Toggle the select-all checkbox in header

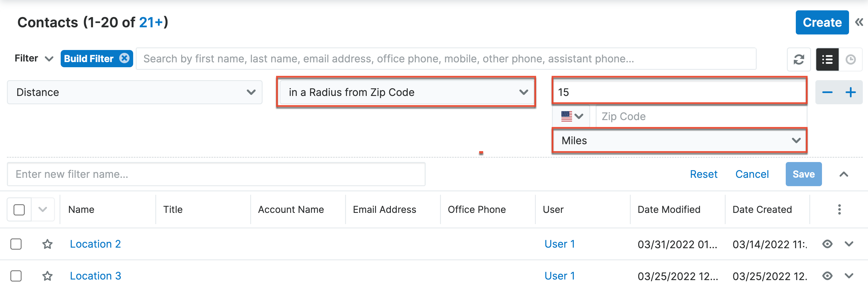(x=19, y=210)
